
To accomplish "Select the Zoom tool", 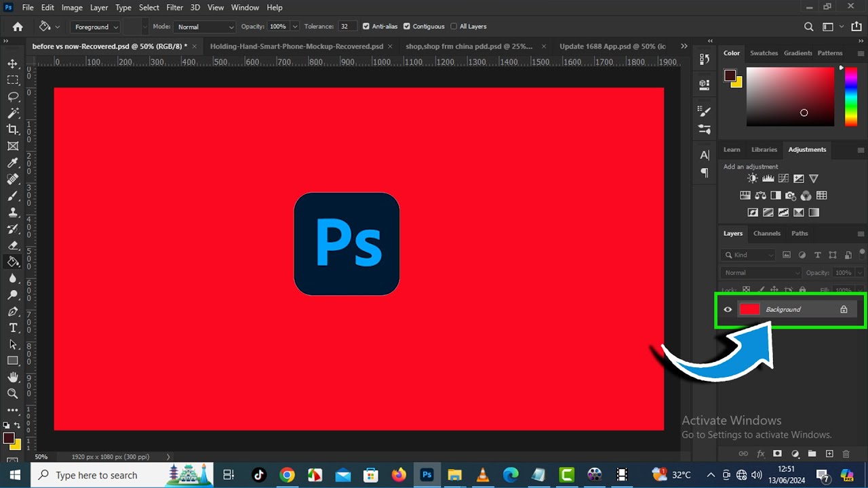I will (12, 393).
